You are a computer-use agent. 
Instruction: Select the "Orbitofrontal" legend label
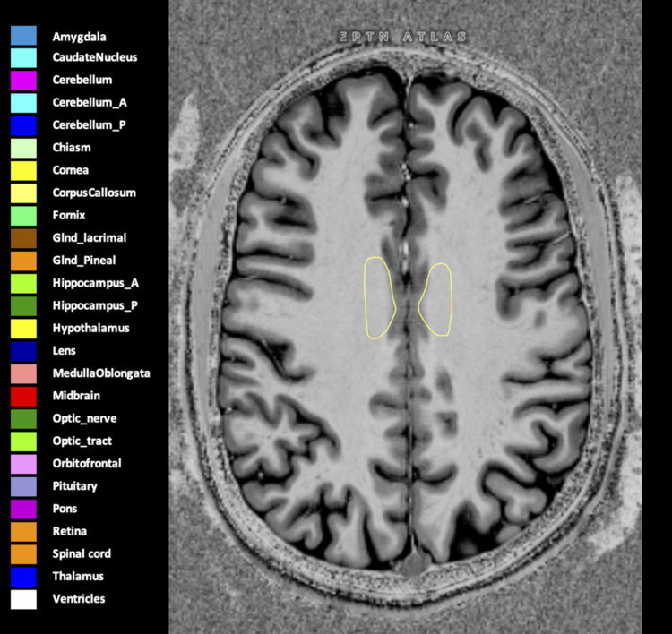[87, 464]
